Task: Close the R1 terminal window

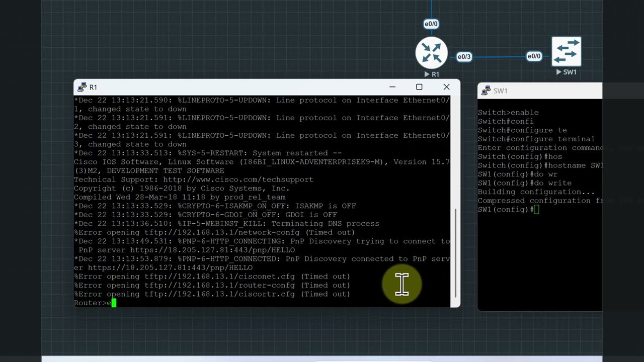Action: tap(446, 87)
